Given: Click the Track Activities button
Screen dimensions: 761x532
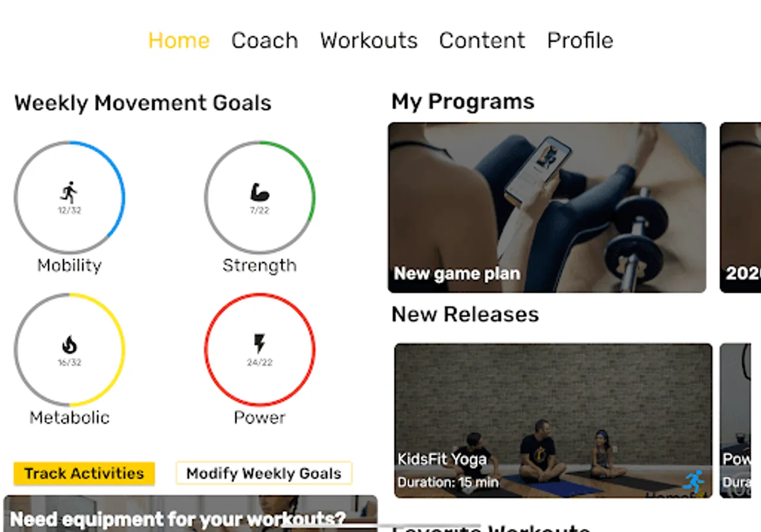Looking at the screenshot, I should pyautogui.click(x=84, y=473).
